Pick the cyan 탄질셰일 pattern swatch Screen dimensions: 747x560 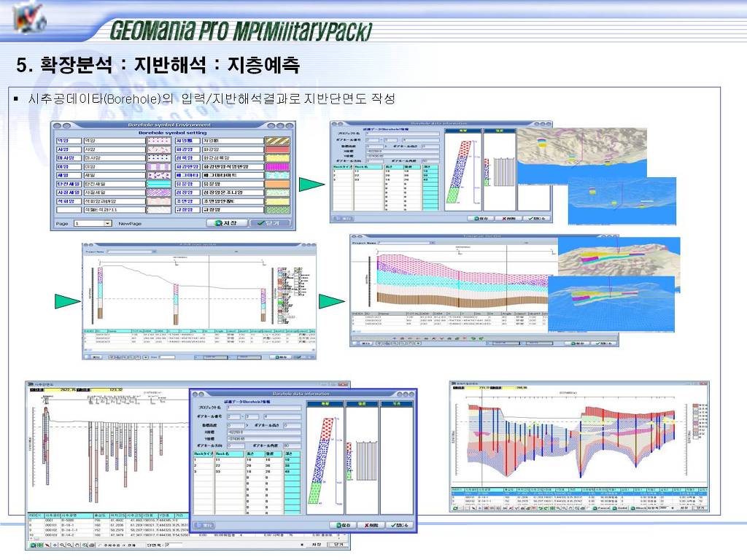(158, 184)
